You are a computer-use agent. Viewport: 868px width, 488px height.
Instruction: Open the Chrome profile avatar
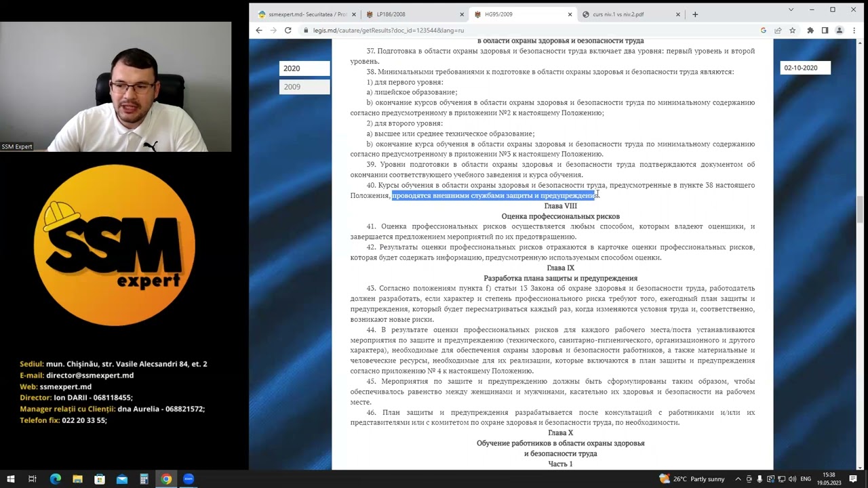coord(839,30)
